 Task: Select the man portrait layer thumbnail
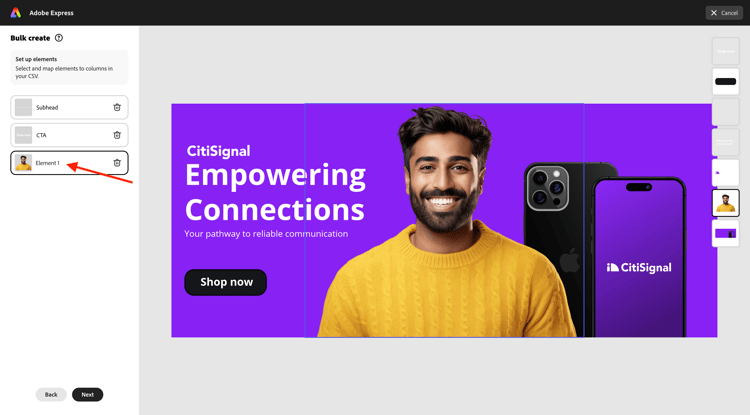click(726, 203)
